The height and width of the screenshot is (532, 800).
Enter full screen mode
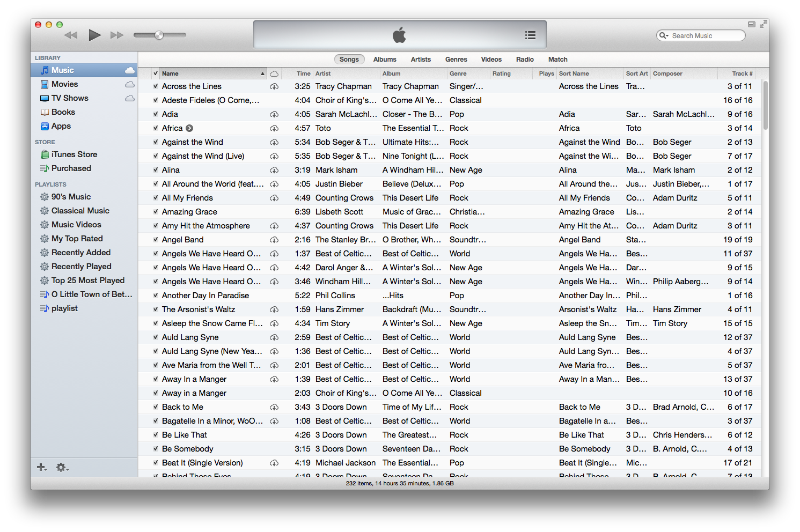click(763, 24)
